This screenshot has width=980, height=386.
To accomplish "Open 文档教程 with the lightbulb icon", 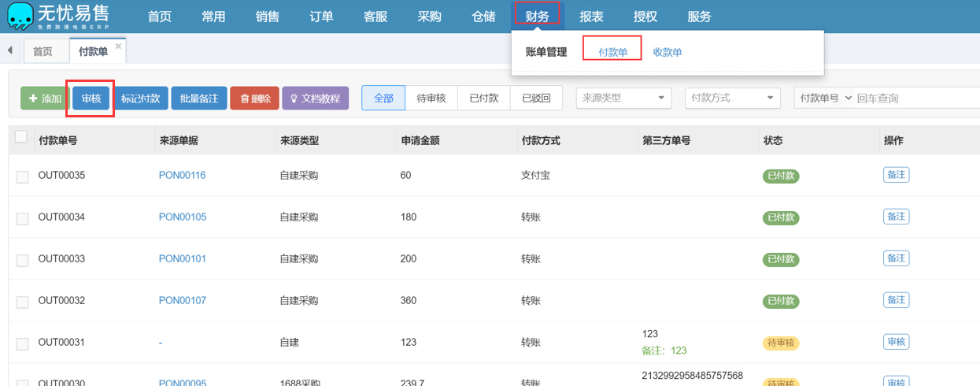I will pyautogui.click(x=315, y=98).
